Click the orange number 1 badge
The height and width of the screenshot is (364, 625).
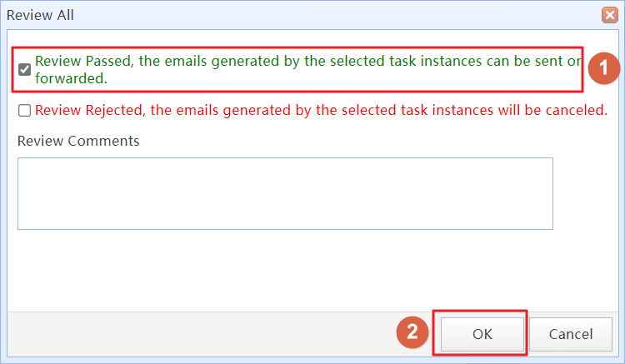pos(604,68)
